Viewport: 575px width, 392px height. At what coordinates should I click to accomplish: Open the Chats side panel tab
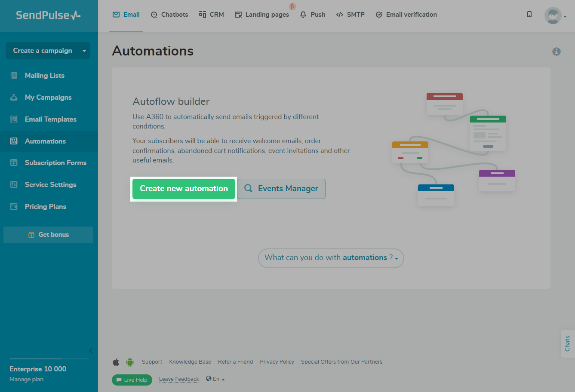[x=568, y=343]
